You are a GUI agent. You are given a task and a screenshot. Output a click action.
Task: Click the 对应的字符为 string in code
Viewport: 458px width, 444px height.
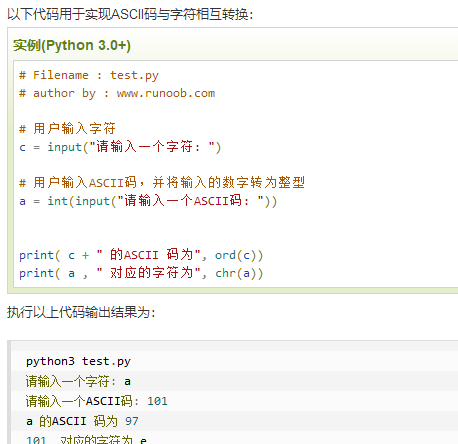pos(148,273)
